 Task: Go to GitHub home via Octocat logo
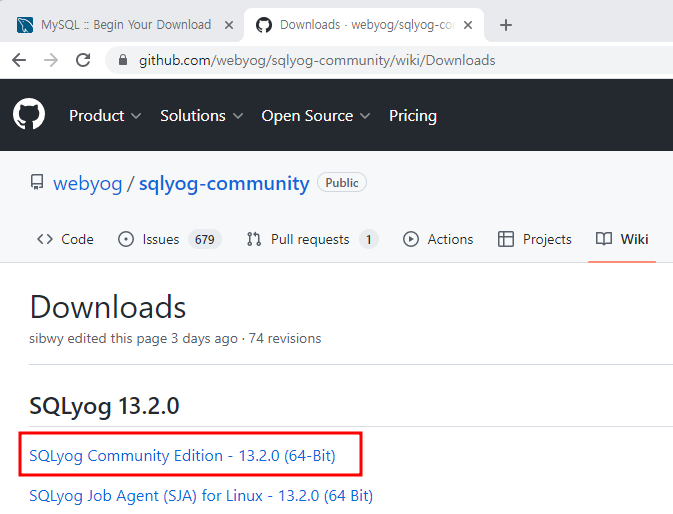click(29, 114)
